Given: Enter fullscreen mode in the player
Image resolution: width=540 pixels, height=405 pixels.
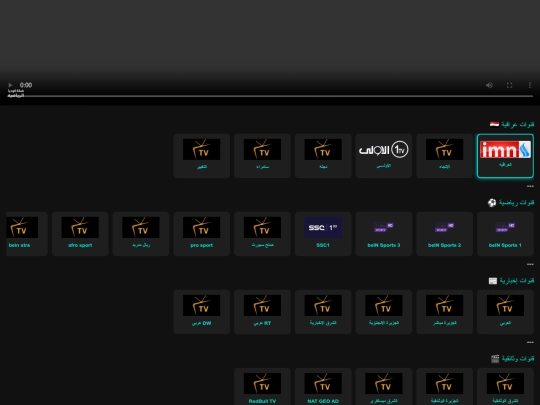Looking at the screenshot, I should [509, 85].
